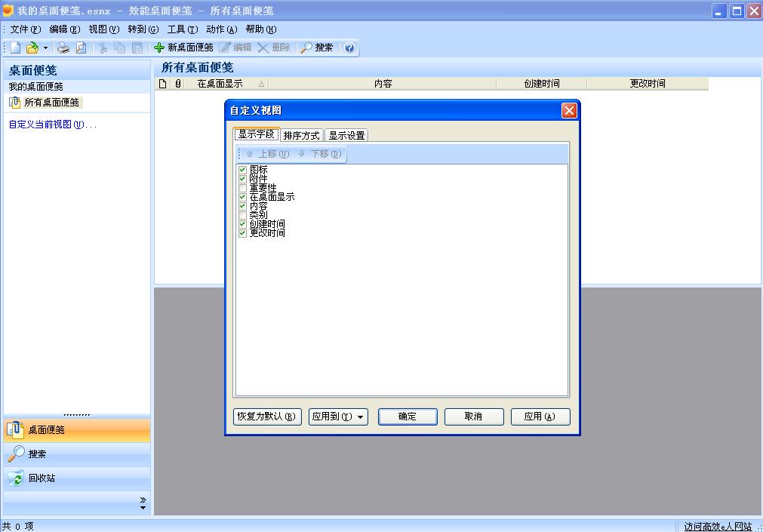
Task: Click the print preview icon
Action: 81,48
